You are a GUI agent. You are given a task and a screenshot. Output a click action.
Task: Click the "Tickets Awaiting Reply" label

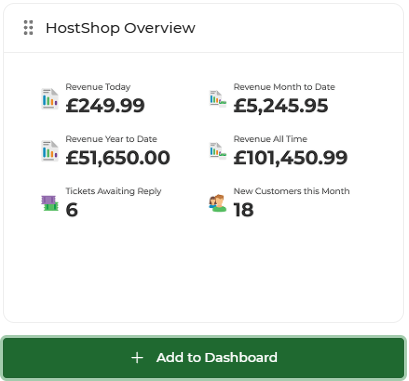pos(113,191)
